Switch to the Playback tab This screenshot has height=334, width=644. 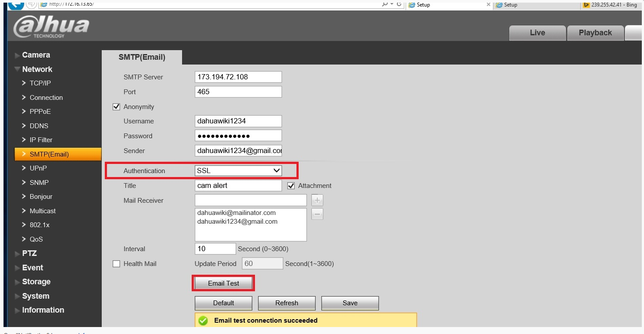click(595, 33)
